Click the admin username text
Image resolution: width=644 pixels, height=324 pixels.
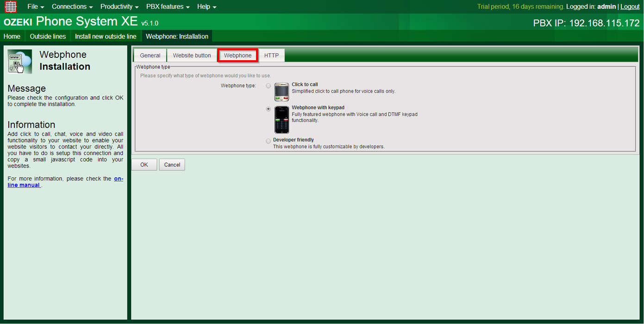[606, 6]
